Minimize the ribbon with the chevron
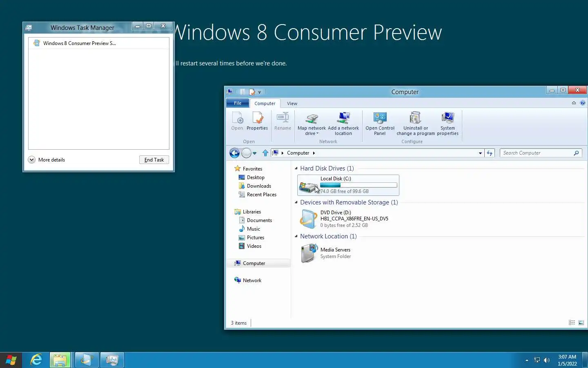The width and height of the screenshot is (588, 368). 574,103
